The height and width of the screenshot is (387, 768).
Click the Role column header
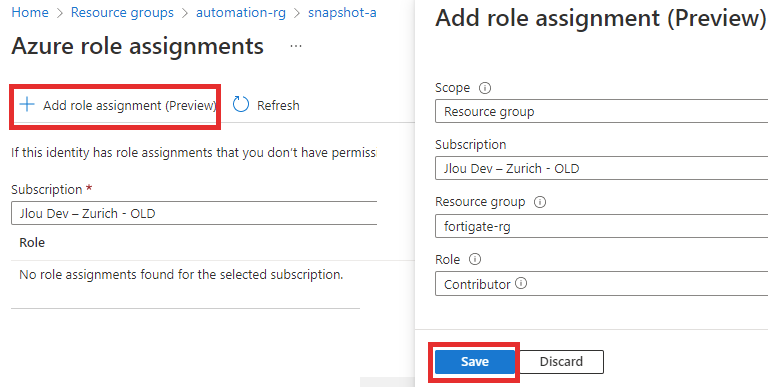tap(32, 243)
